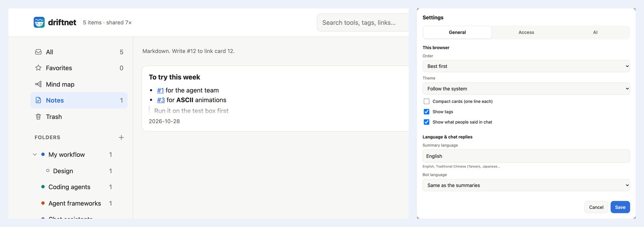The width and height of the screenshot is (644, 227).
Task: Add a new folder with plus icon
Action: 121,137
